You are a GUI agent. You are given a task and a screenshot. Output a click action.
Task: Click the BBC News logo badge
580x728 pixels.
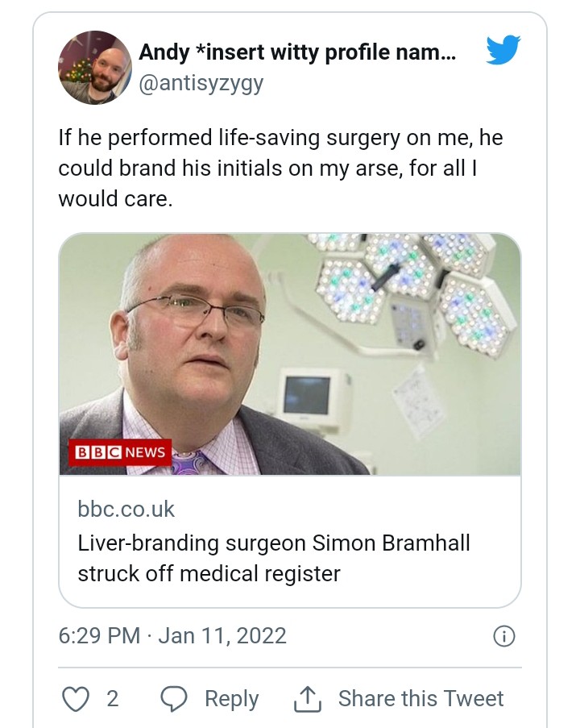tap(120, 451)
